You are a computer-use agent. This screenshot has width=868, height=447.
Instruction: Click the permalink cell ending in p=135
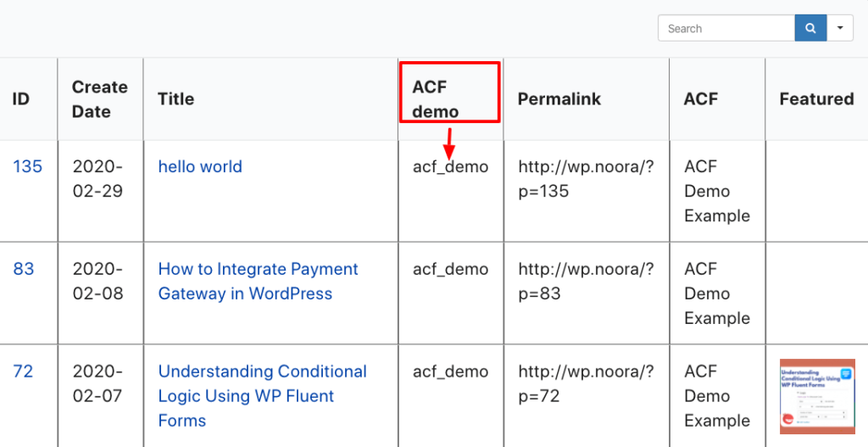(586, 179)
